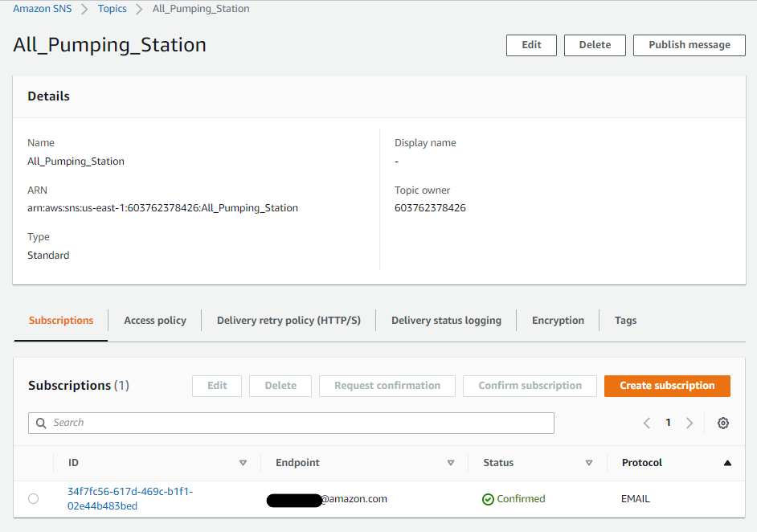This screenshot has height=532, width=757.
Task: Click the All_Pumping_Station breadcrumb text
Action: click(x=201, y=9)
